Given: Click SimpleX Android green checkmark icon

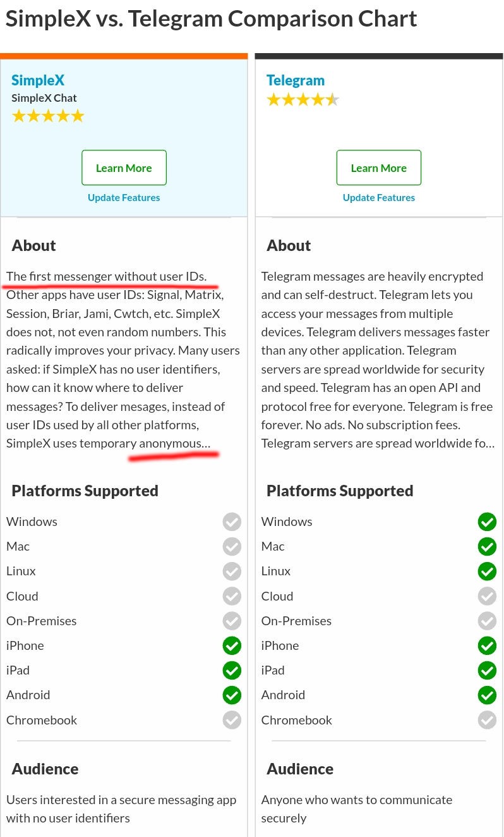Looking at the screenshot, I should [232, 695].
